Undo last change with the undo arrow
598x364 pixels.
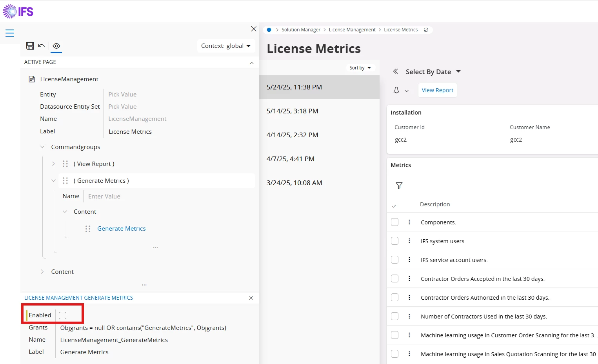[x=42, y=46]
